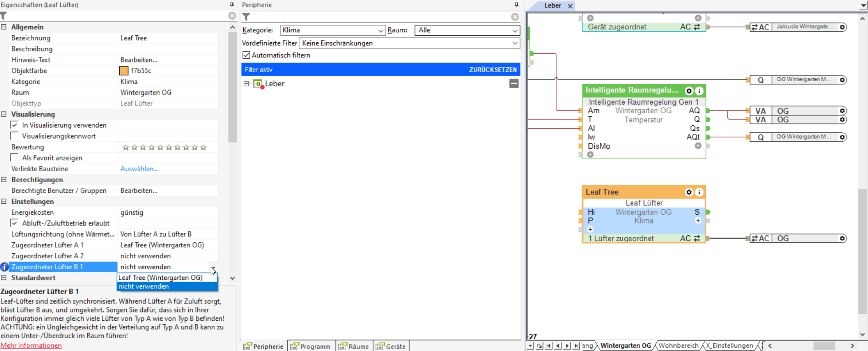868x351 pixels.
Task: Clear the Eigenschaften filter with the X icon
Action: 232,16
